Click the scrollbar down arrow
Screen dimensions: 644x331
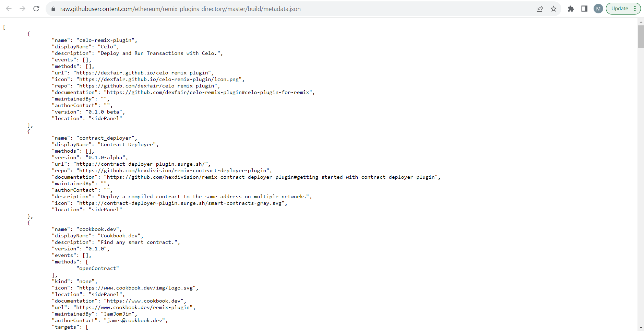[641, 328]
